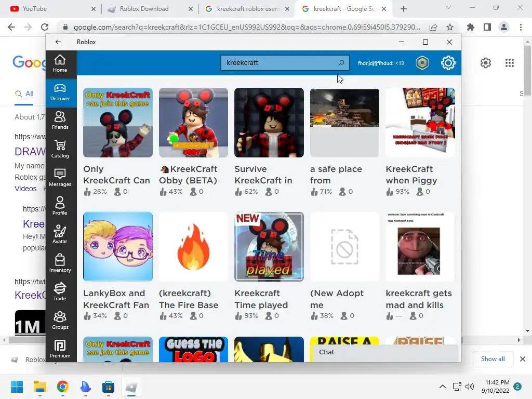
Task: Open 'kreekcraft gets mad and kills' thumbnail
Action: [x=420, y=247]
